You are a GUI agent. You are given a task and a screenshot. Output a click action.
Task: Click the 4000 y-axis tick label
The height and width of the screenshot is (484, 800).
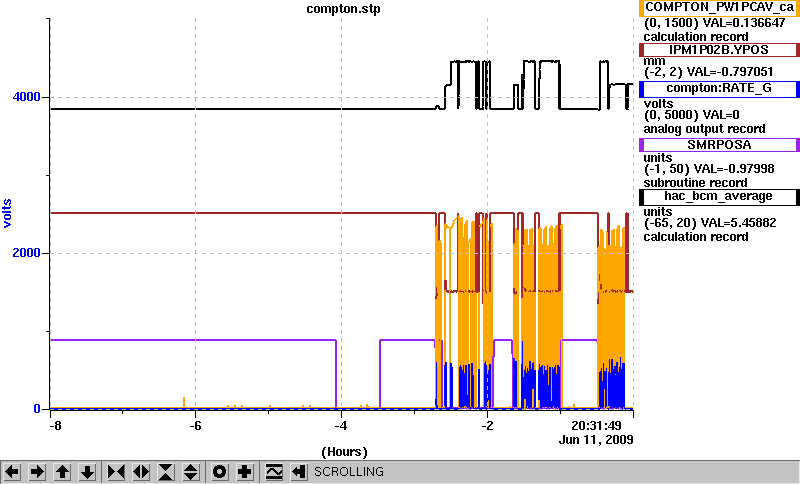click(x=27, y=97)
